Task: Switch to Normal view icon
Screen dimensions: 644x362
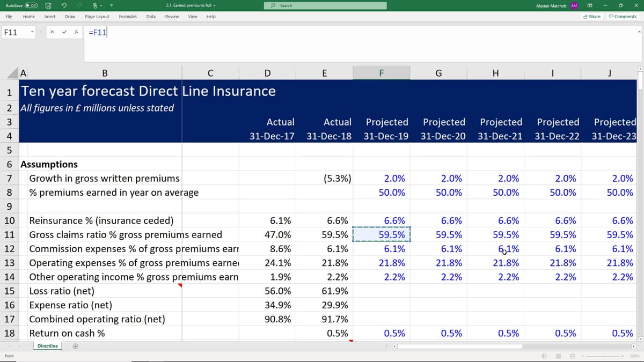Action: click(545, 356)
